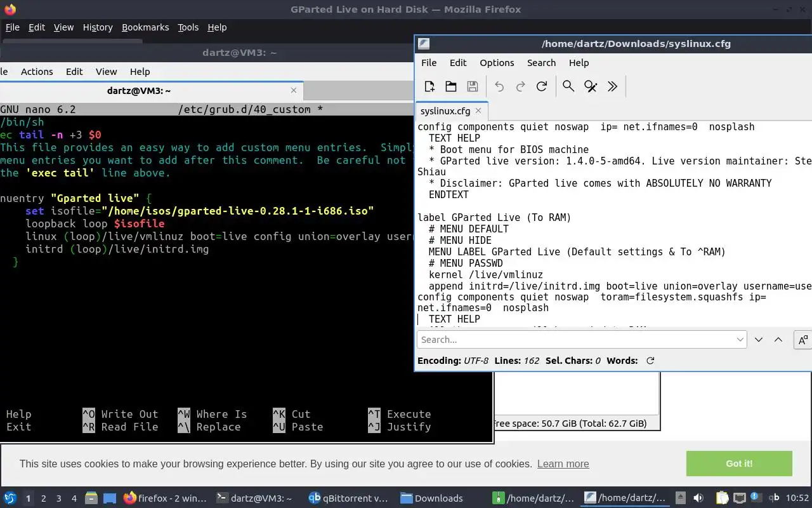Open Firefox File menu
Viewport: 812px width, 508px height.
pyautogui.click(x=13, y=27)
